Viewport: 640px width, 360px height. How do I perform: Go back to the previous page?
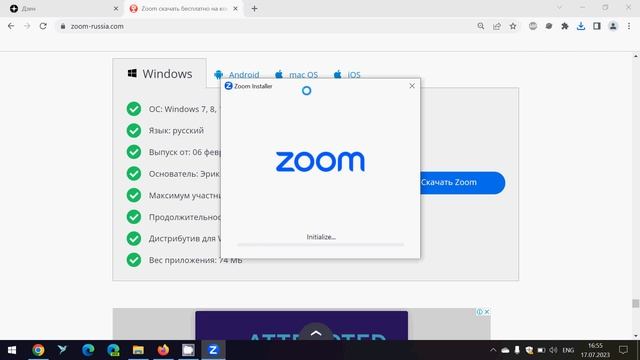click(x=11, y=26)
